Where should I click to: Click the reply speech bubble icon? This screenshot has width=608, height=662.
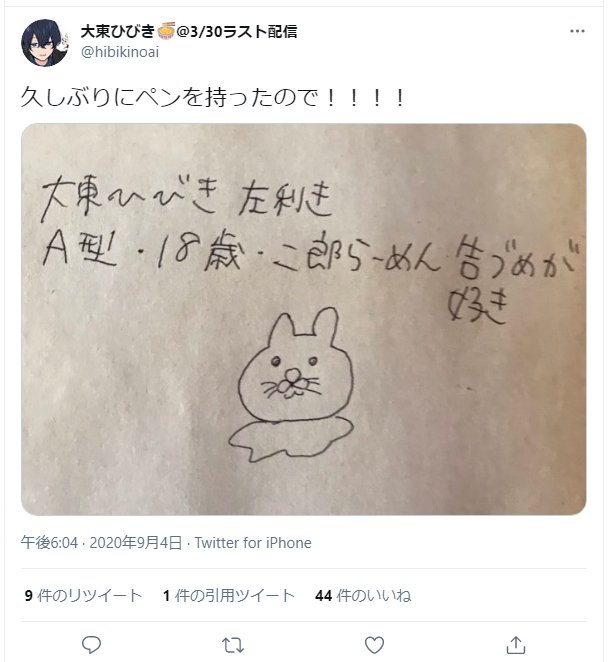point(91,645)
